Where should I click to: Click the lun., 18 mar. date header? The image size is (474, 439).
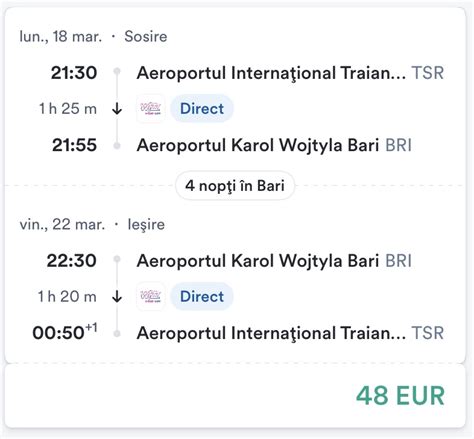coord(61,36)
